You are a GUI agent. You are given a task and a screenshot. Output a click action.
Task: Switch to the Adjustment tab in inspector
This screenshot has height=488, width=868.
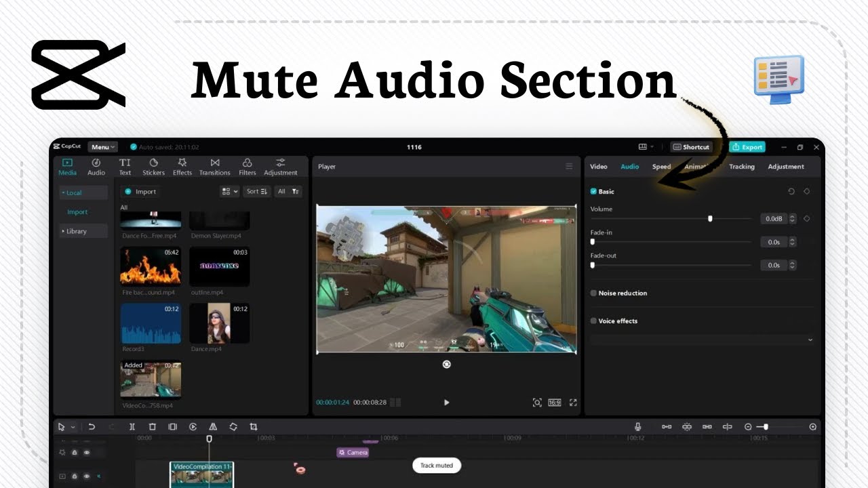pos(786,167)
